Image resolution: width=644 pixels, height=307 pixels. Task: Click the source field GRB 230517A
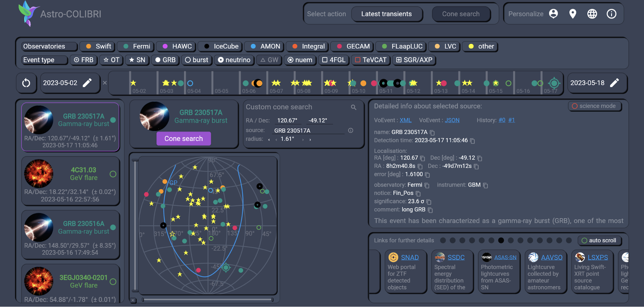pos(309,130)
